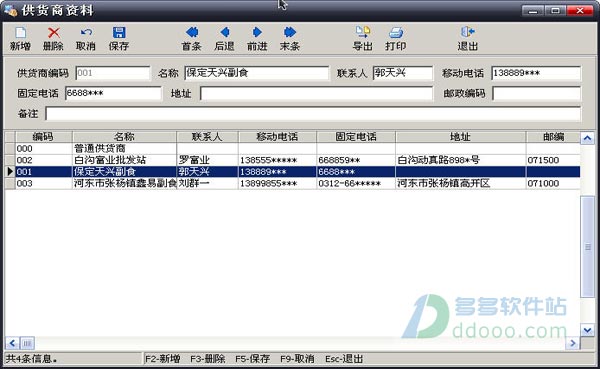Click the 退出 (Exit) door icon
Screen dimensions: 600x369
coord(468,33)
